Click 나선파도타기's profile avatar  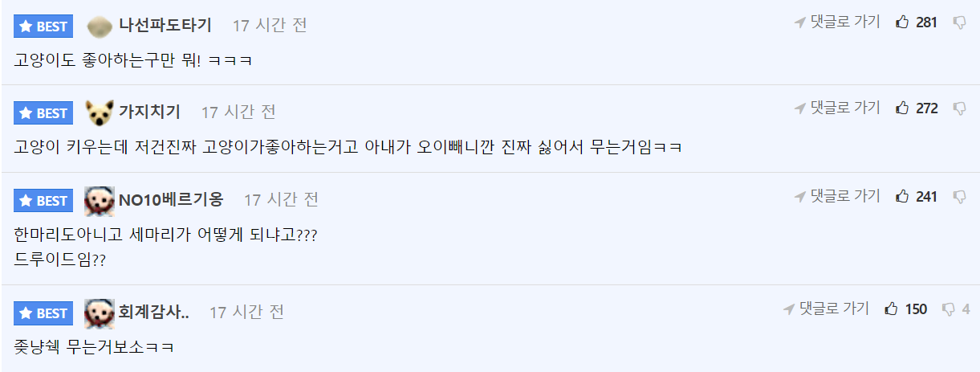tap(99, 27)
